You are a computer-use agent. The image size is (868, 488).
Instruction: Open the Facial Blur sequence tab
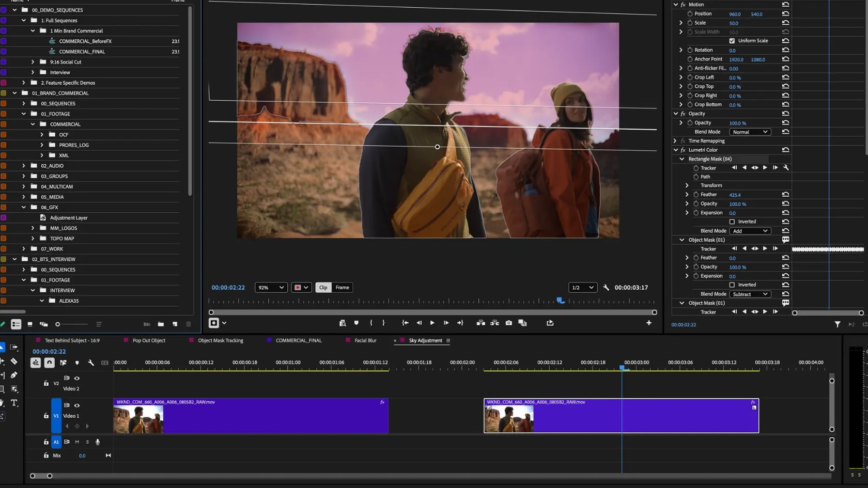click(x=365, y=340)
